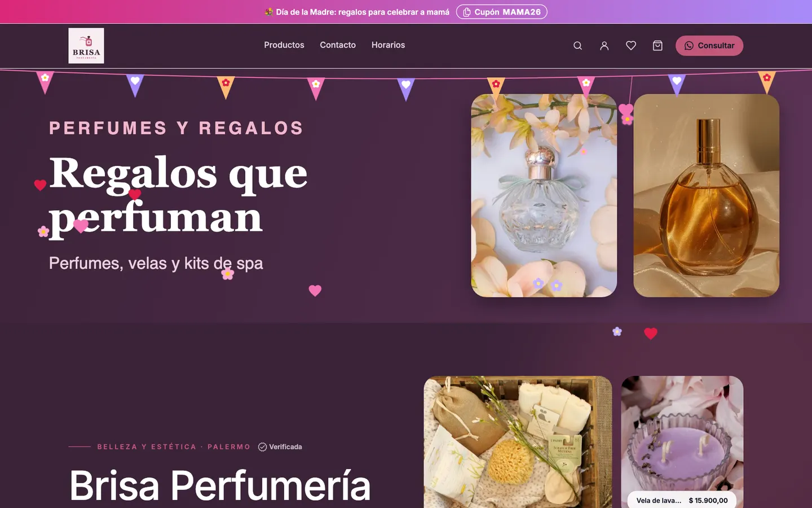Open the user account icon
Image resolution: width=812 pixels, height=508 pixels.
tap(604, 46)
